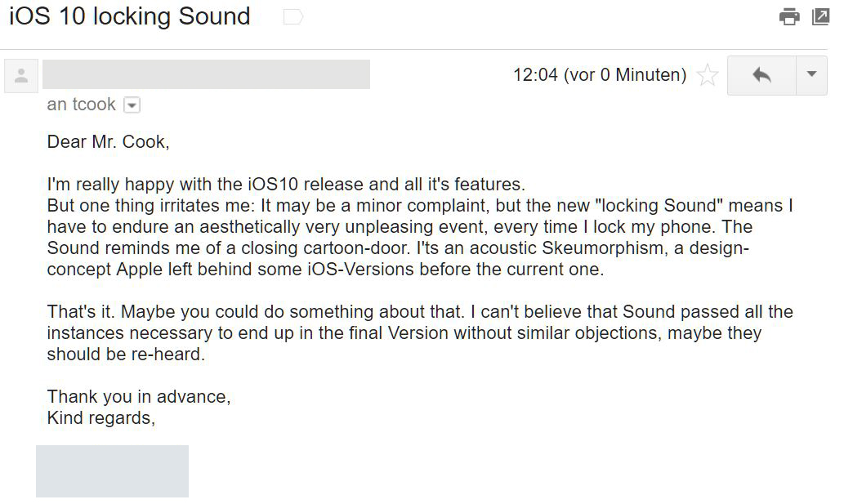Click the recipient text "an tcook"
This screenshot has height=504, width=844.
click(82, 105)
